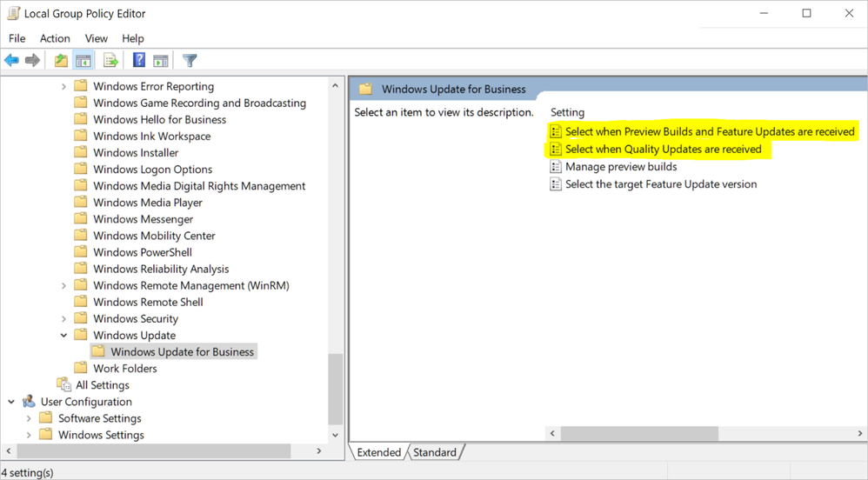Switch to the Extended tab
Viewport: 868px width, 480px height.
coord(378,452)
